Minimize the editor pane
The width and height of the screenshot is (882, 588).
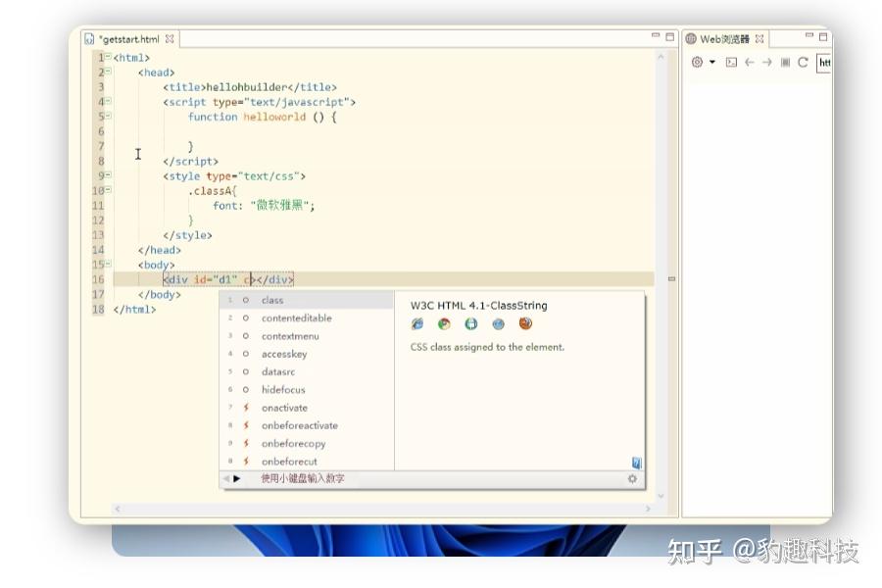tap(656, 36)
